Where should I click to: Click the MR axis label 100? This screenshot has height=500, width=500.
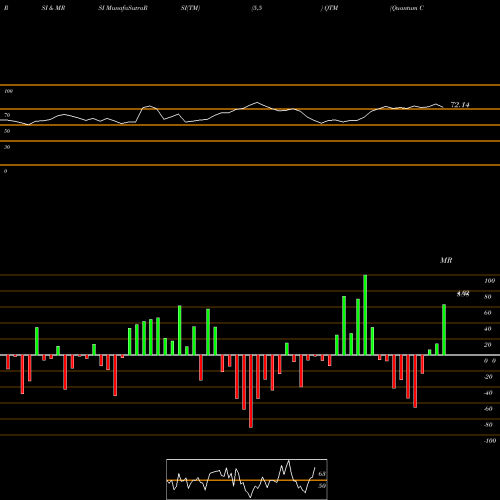tap(490, 281)
